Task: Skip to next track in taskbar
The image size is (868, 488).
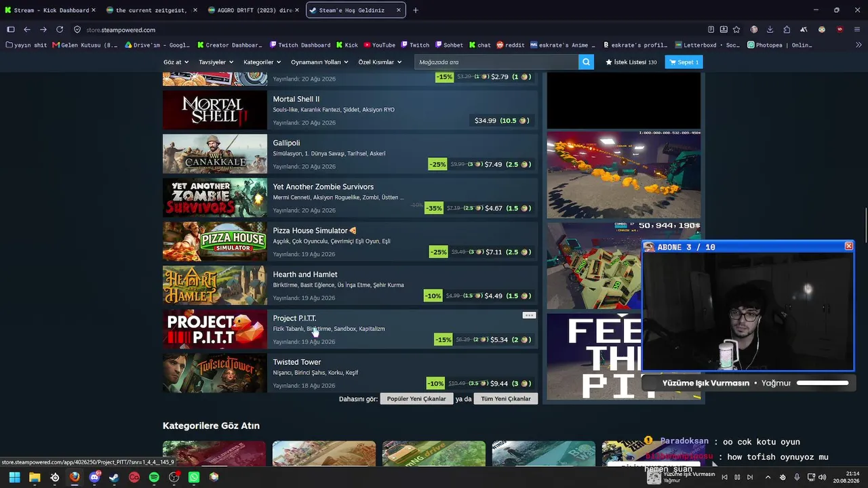Action: pyautogui.click(x=750, y=477)
